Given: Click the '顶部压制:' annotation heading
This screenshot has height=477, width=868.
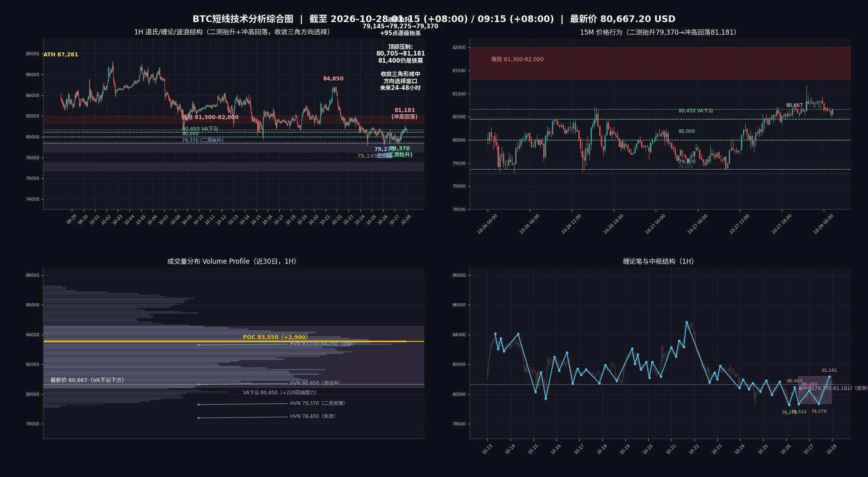Looking at the screenshot, I should (x=400, y=47).
